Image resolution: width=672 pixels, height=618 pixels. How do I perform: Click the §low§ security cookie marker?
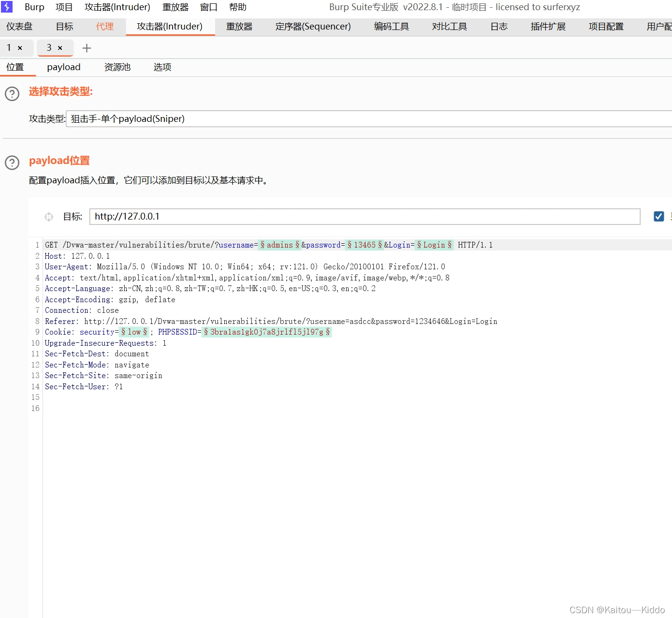click(134, 332)
